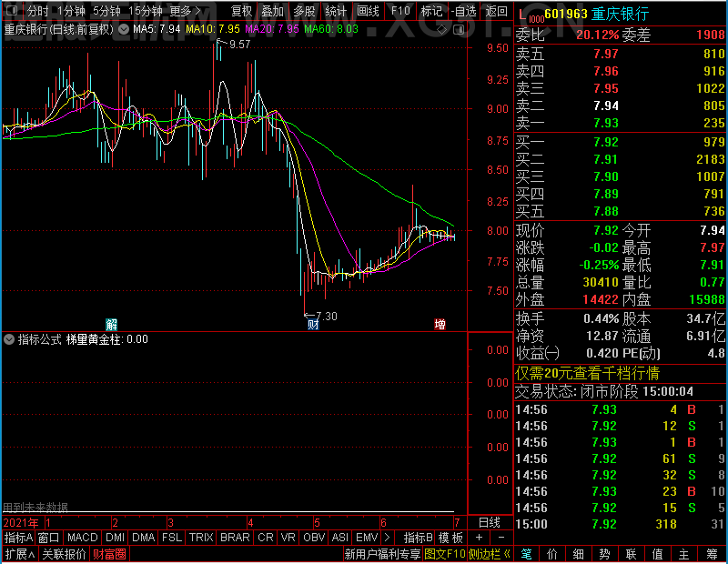728x564 pixels.
Task: Expand the 指标公式 indicator dropdown
Action: point(9,339)
